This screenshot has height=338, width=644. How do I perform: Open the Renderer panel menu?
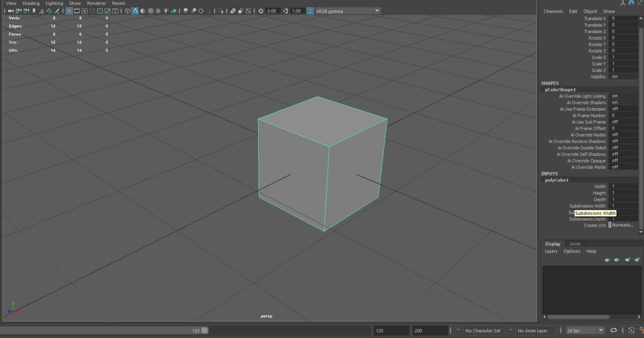click(x=97, y=3)
